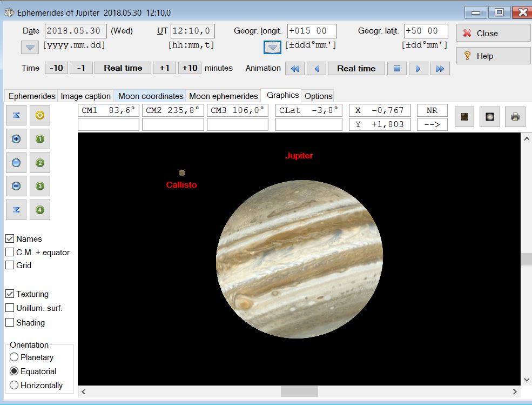Click the Help button

coord(493,56)
